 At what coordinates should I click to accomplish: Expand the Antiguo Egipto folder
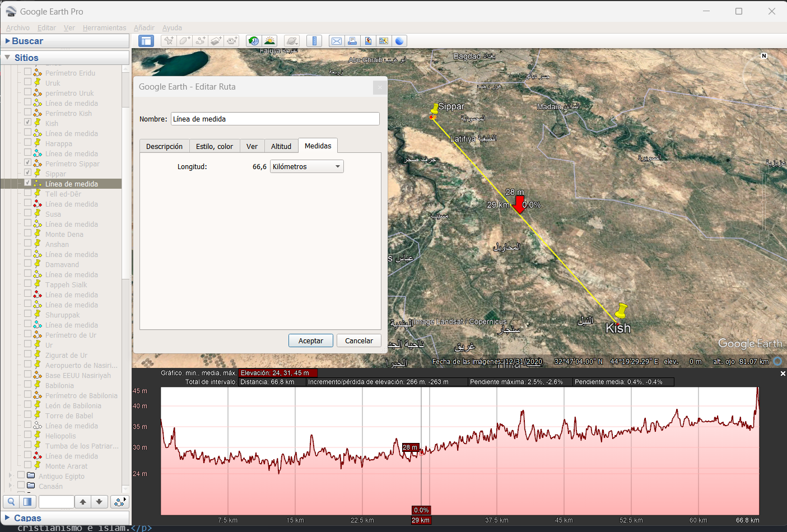click(10, 475)
